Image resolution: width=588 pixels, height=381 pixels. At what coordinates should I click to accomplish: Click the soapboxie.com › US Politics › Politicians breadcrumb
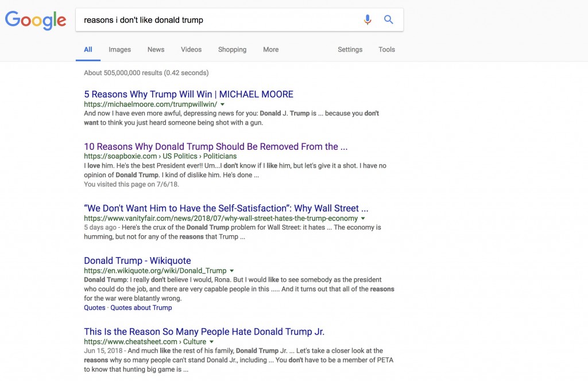click(x=160, y=156)
